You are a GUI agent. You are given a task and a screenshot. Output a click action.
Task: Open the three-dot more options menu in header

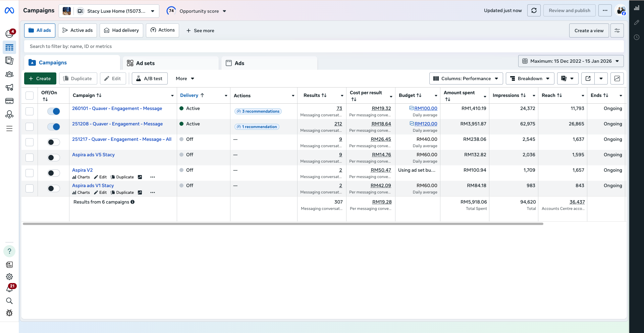click(x=605, y=10)
